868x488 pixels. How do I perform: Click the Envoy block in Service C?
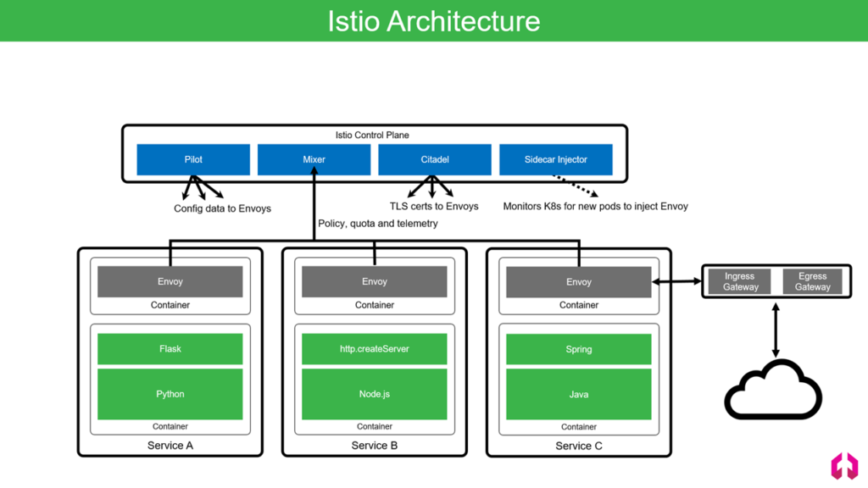[x=578, y=282]
